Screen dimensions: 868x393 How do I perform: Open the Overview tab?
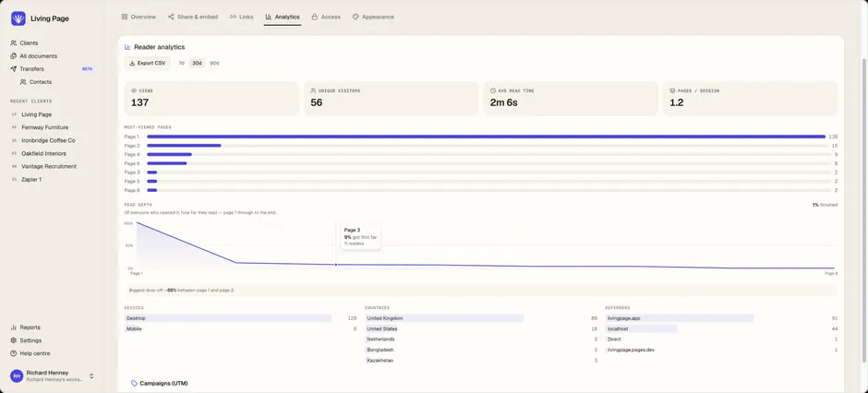(x=139, y=18)
